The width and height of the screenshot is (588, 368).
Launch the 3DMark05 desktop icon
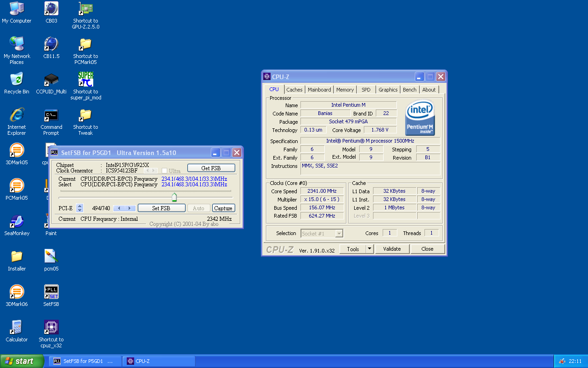coord(17,154)
